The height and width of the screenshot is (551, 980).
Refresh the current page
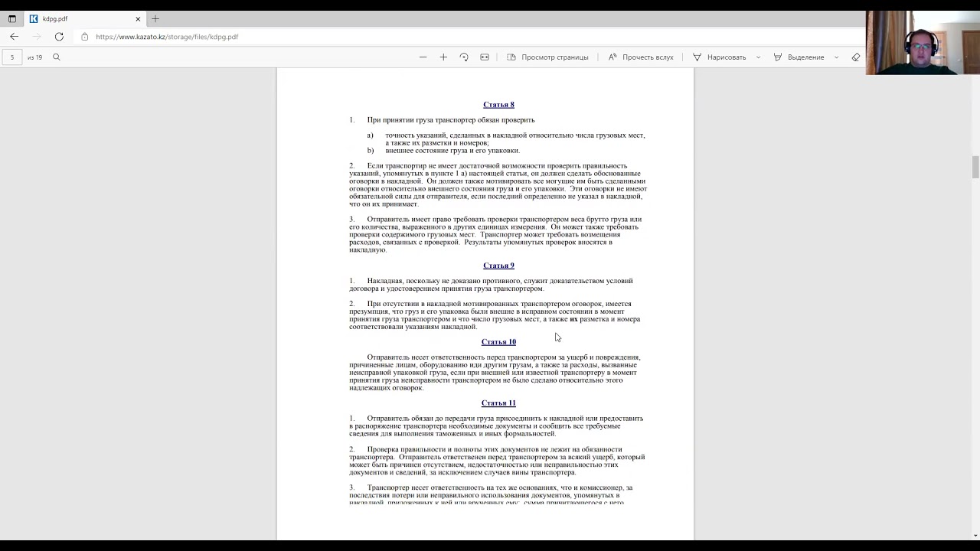(59, 37)
